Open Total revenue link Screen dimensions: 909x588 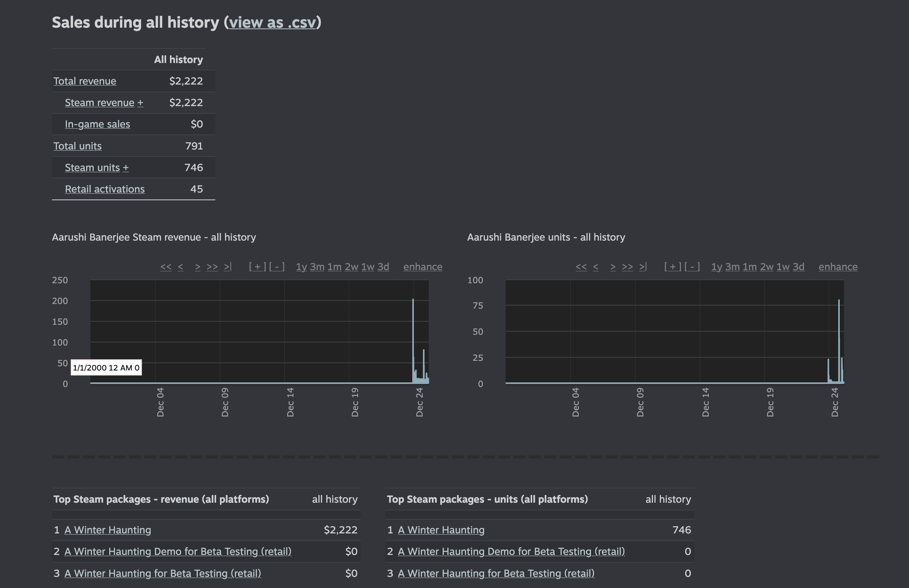[x=85, y=81]
